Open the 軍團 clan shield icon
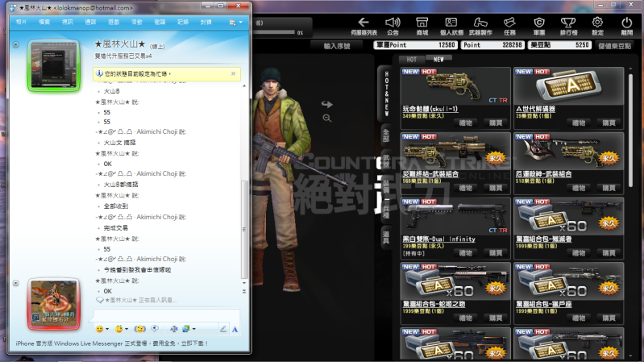 click(539, 23)
